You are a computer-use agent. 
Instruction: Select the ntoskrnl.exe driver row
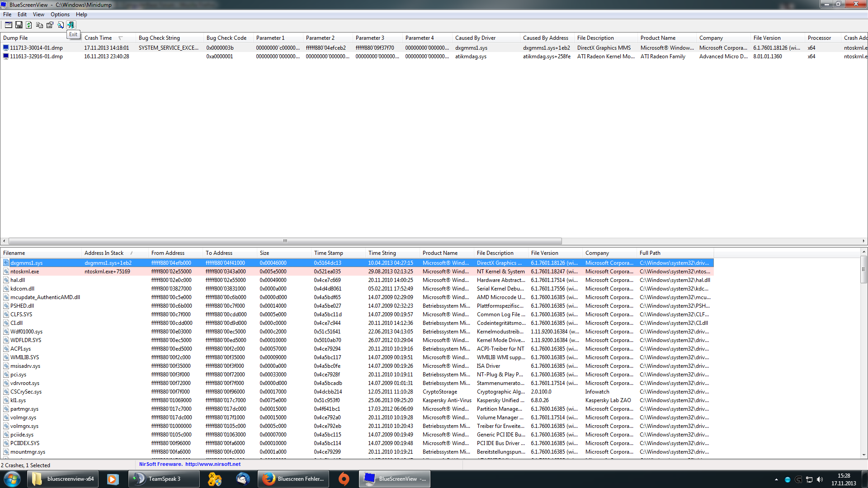click(x=25, y=272)
